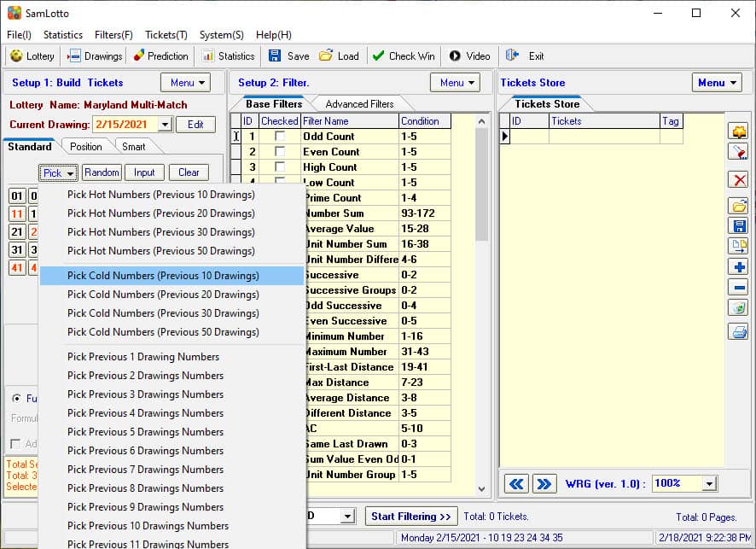Enable the Even Count filter checkbox
This screenshot has height=549, width=756.
[280, 152]
